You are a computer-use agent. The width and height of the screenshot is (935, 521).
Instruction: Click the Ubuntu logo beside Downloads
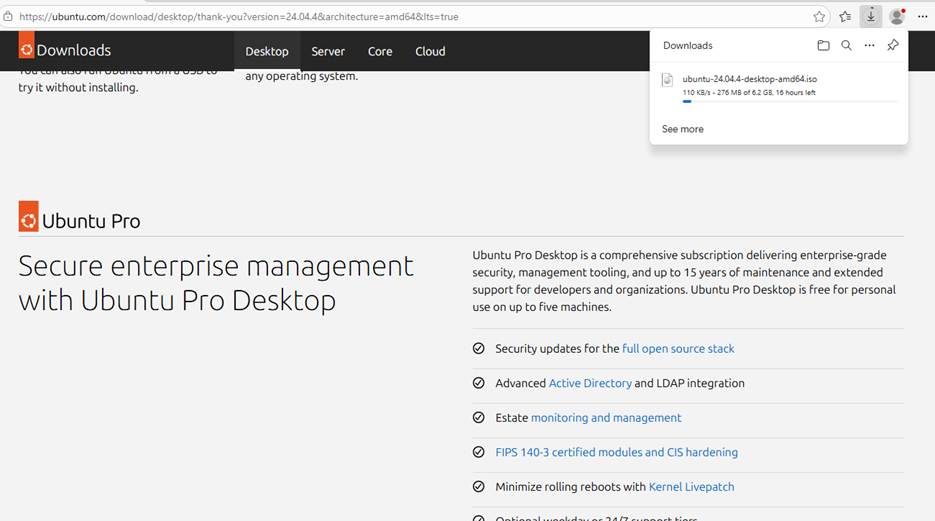click(26, 50)
